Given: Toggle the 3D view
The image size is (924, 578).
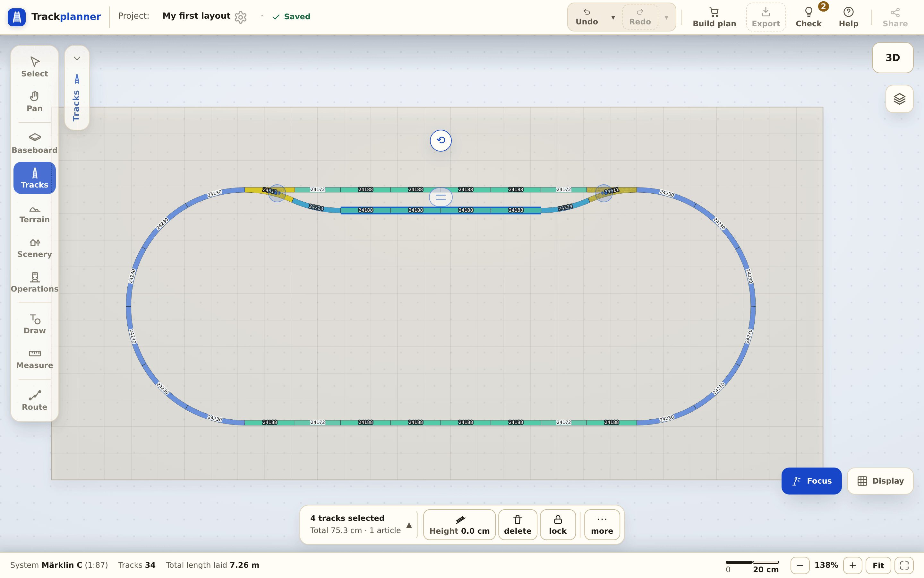Looking at the screenshot, I should tap(892, 58).
